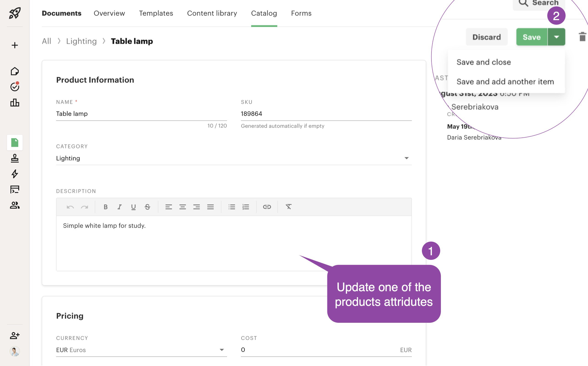
Task: Clear formatting in description
Action: click(x=288, y=207)
